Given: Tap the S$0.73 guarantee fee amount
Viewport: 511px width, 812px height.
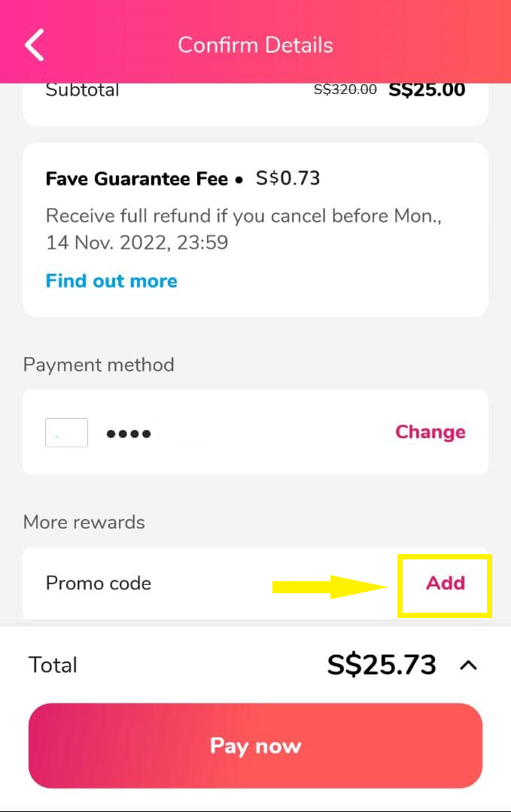Looking at the screenshot, I should pos(288,179).
